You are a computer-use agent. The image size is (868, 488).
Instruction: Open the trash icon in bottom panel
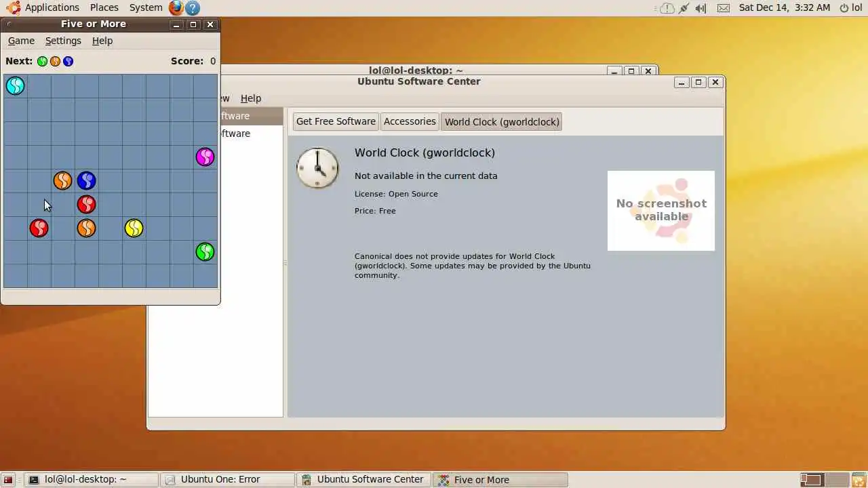point(859,480)
